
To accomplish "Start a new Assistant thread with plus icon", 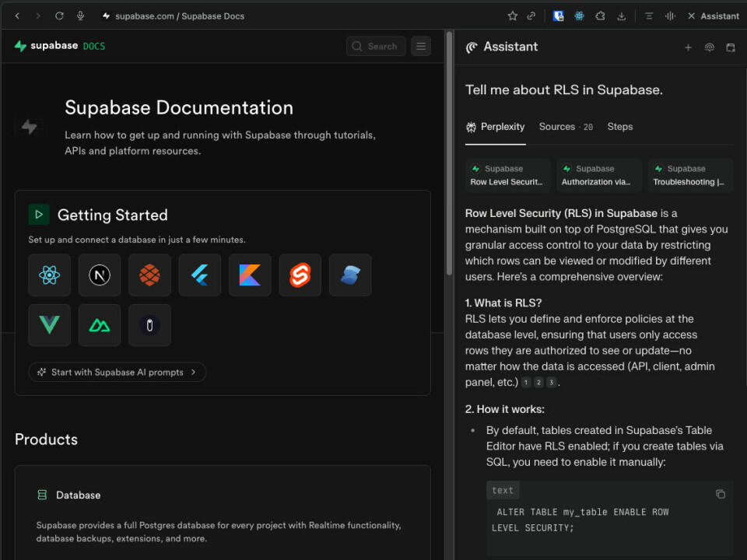I will [x=688, y=47].
